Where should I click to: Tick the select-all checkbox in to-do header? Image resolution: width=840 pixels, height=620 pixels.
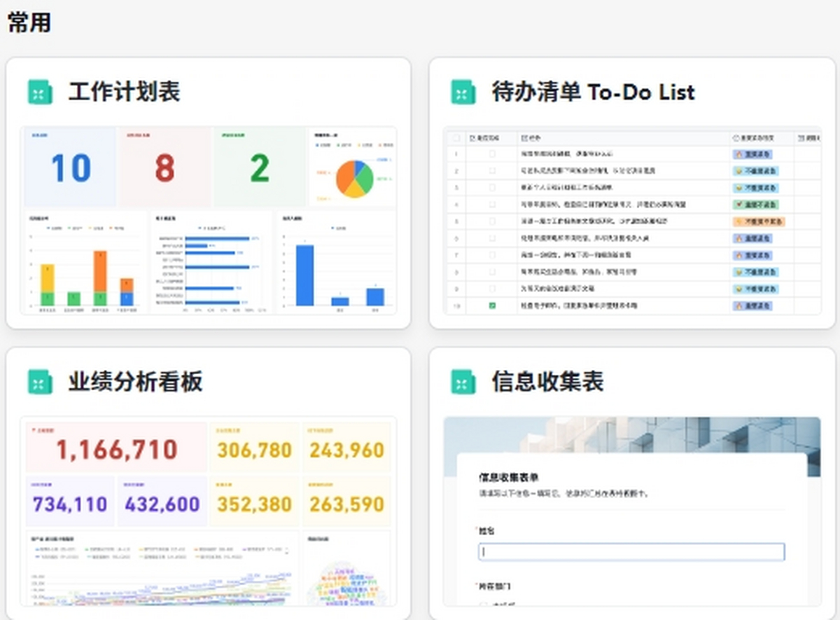(x=457, y=138)
